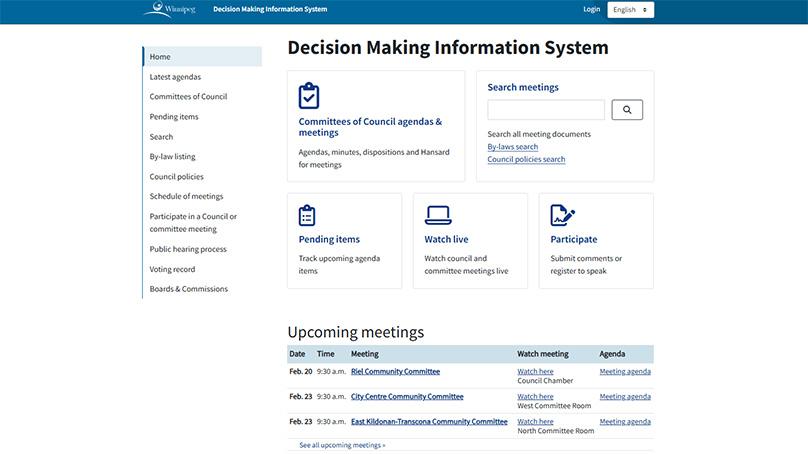Open the Council policies search link
808x454 pixels.
pyautogui.click(x=526, y=159)
